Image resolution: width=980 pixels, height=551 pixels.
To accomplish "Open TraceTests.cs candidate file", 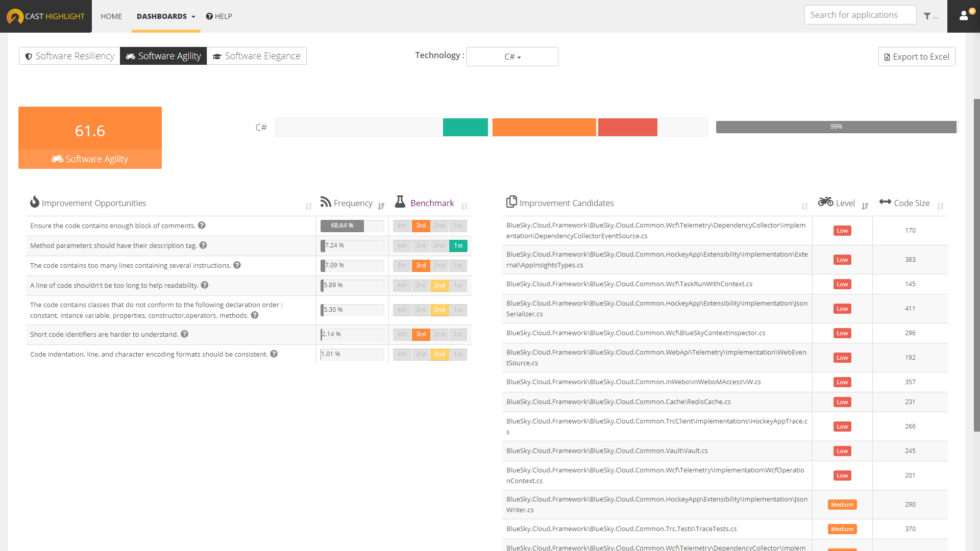I will [x=622, y=529].
